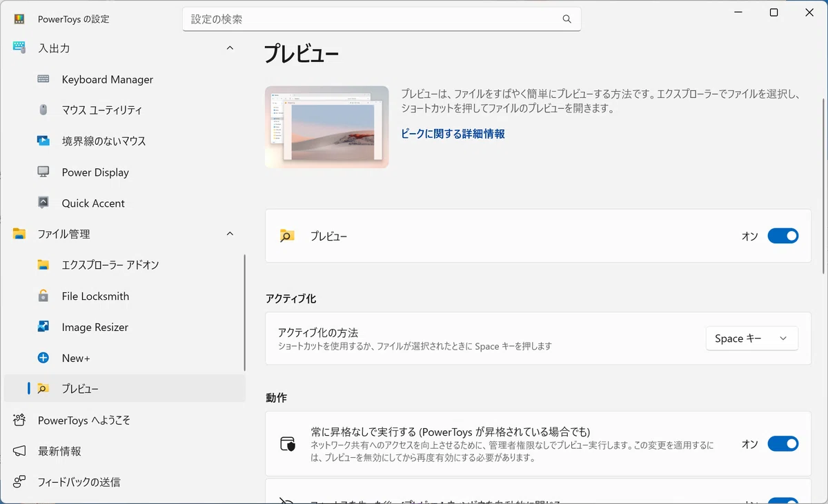
Task: Click the Image Resizer icon
Action: click(x=43, y=327)
